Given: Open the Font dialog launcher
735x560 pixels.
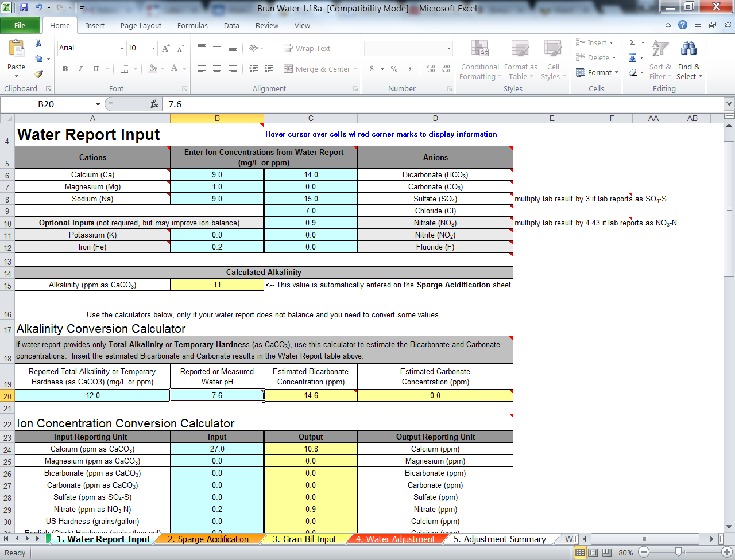Looking at the screenshot, I should (185, 89).
